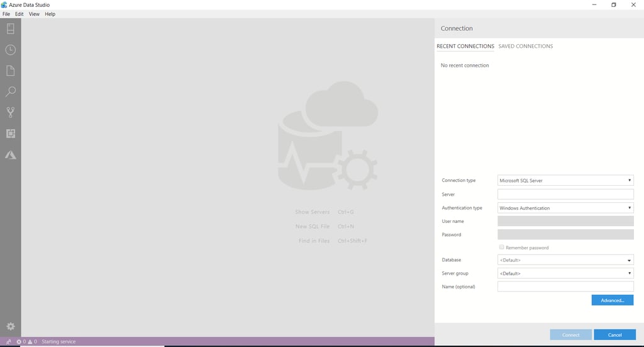Screen dimensions: 644x347
Task: Click the New SQL File shortcut hint
Action: [x=325, y=227]
